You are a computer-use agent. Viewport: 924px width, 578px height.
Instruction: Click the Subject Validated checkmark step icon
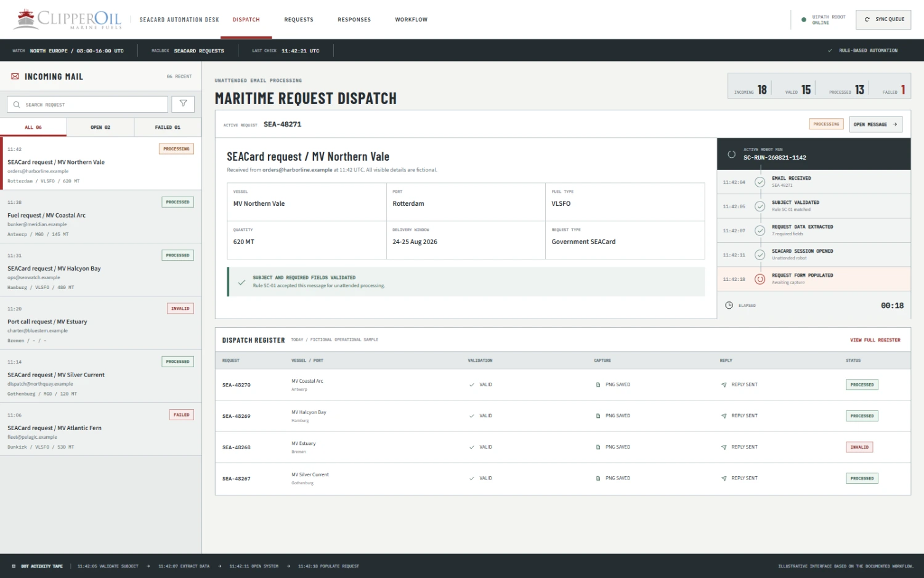760,206
